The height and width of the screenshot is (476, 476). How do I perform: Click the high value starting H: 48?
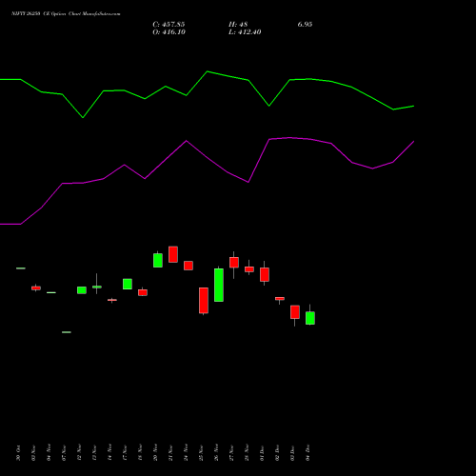238,25
